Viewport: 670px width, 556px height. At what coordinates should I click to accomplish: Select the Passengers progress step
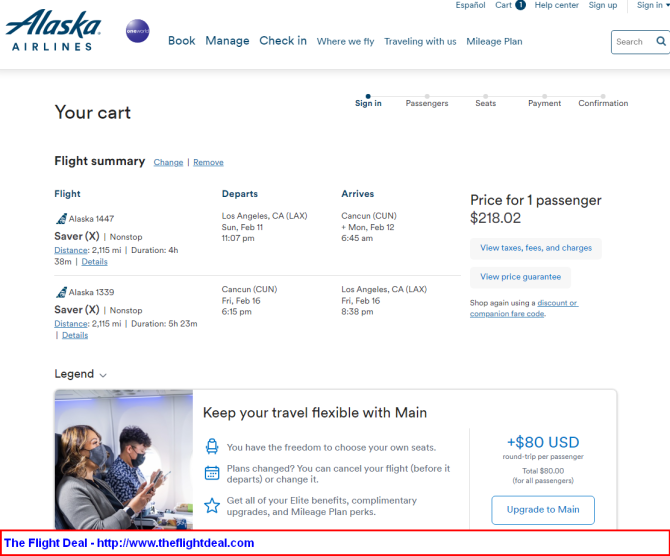pos(427,101)
